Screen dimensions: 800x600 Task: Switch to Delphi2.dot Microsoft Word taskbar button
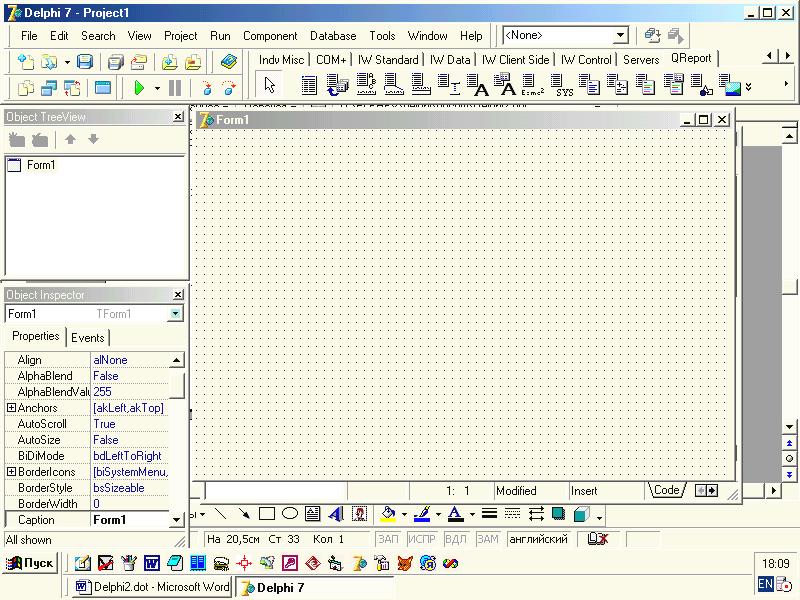coord(152,587)
